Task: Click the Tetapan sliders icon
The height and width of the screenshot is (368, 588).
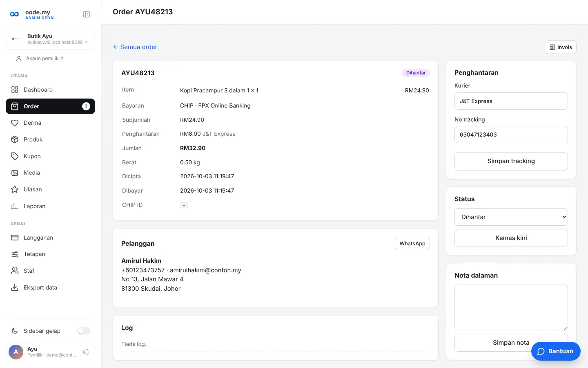Action: point(15,254)
